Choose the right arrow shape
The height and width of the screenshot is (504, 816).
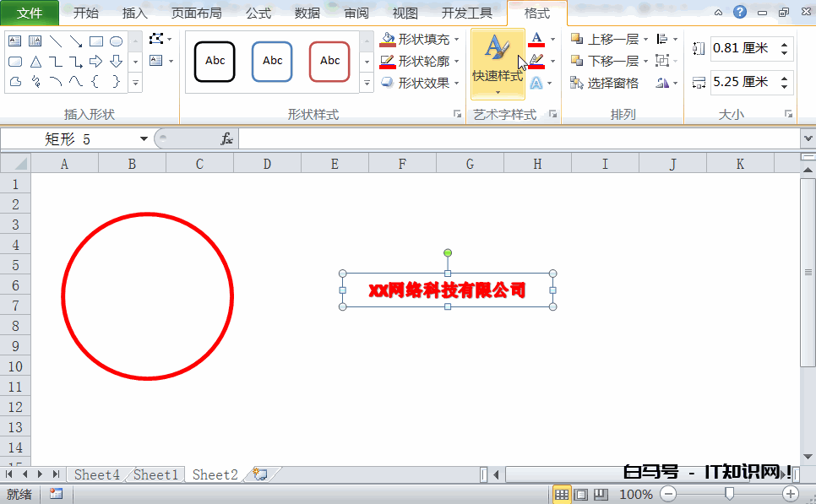(96, 62)
